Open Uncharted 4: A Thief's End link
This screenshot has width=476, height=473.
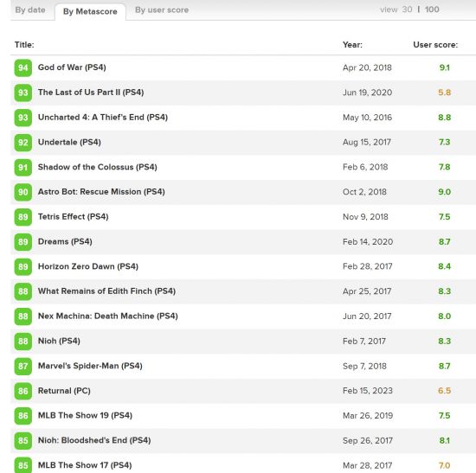(x=103, y=117)
